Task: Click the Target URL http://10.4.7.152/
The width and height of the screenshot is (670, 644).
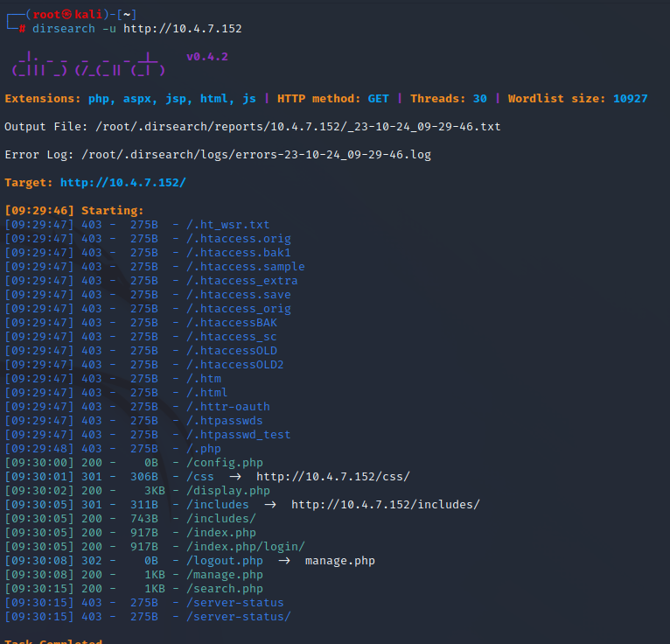Action: (123, 183)
